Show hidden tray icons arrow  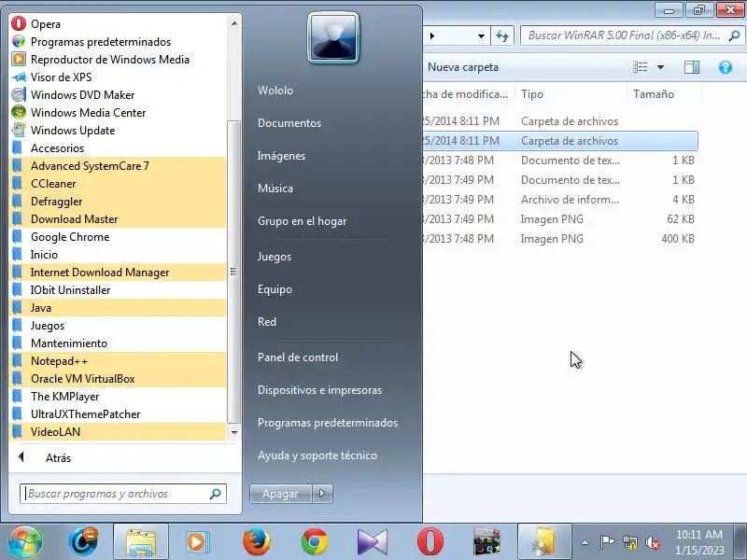point(585,542)
